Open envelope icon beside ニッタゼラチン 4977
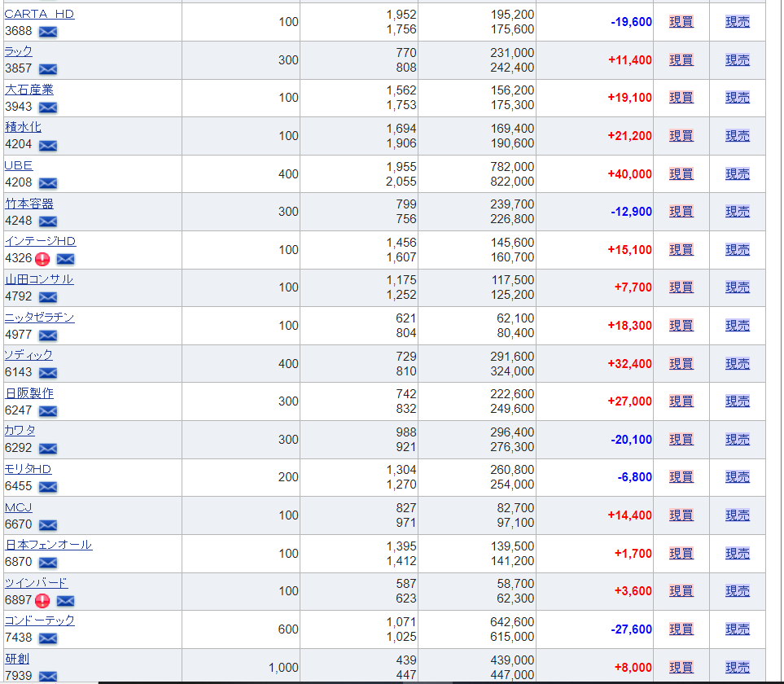Screen dimensions: 784x684 pos(48,335)
